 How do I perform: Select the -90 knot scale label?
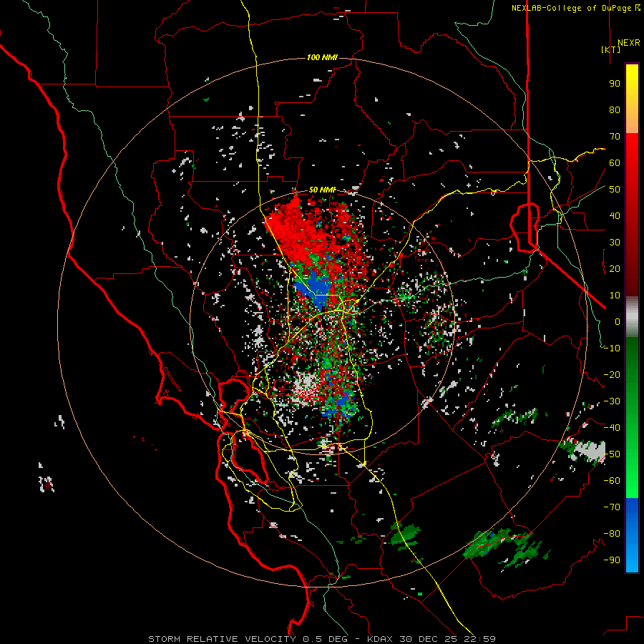(612, 560)
